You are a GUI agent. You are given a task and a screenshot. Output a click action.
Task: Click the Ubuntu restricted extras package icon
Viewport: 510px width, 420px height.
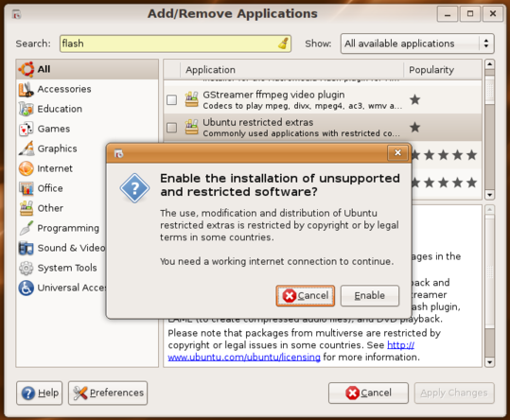coord(191,127)
